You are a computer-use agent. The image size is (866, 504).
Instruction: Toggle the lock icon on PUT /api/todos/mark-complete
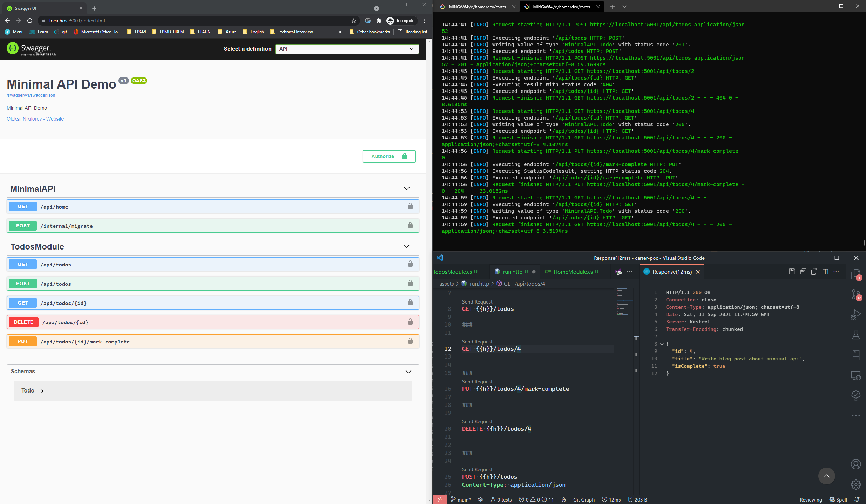410,341
